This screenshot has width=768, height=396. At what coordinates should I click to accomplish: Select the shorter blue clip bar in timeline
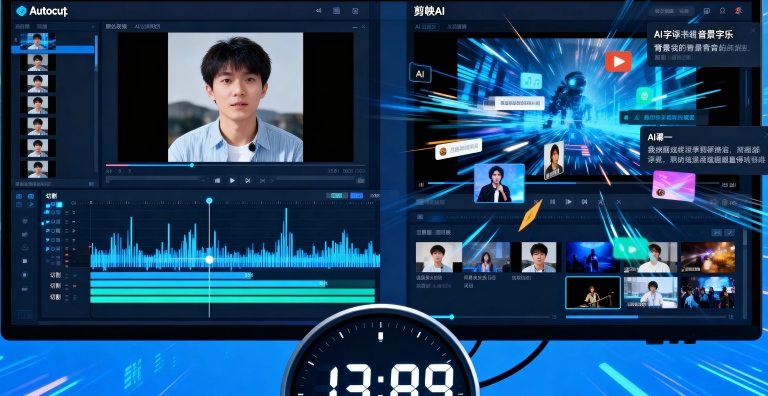point(170,275)
